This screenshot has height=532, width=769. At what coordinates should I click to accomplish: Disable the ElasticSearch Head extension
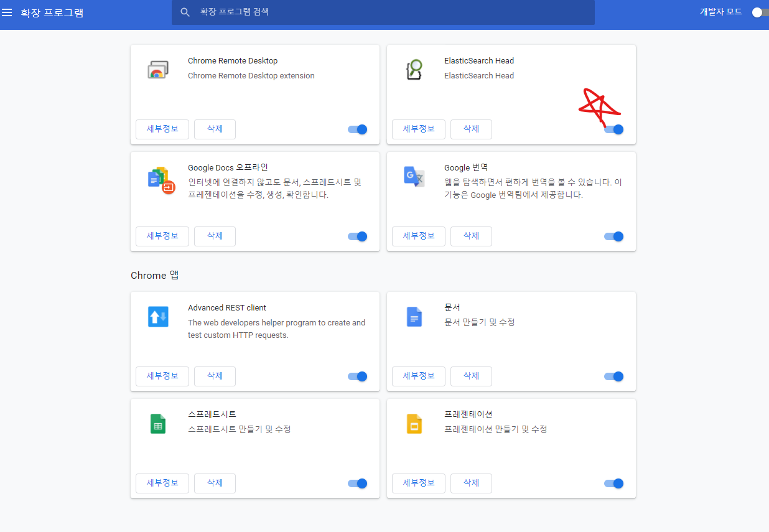click(614, 129)
